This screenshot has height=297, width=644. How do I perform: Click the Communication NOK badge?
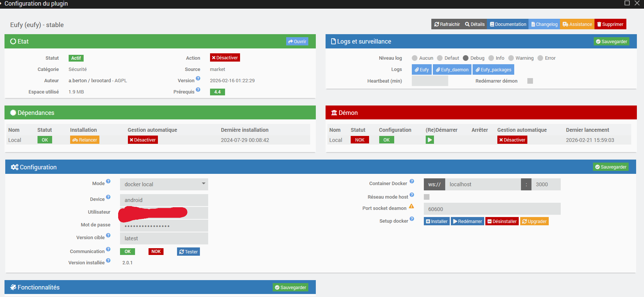coord(156,252)
